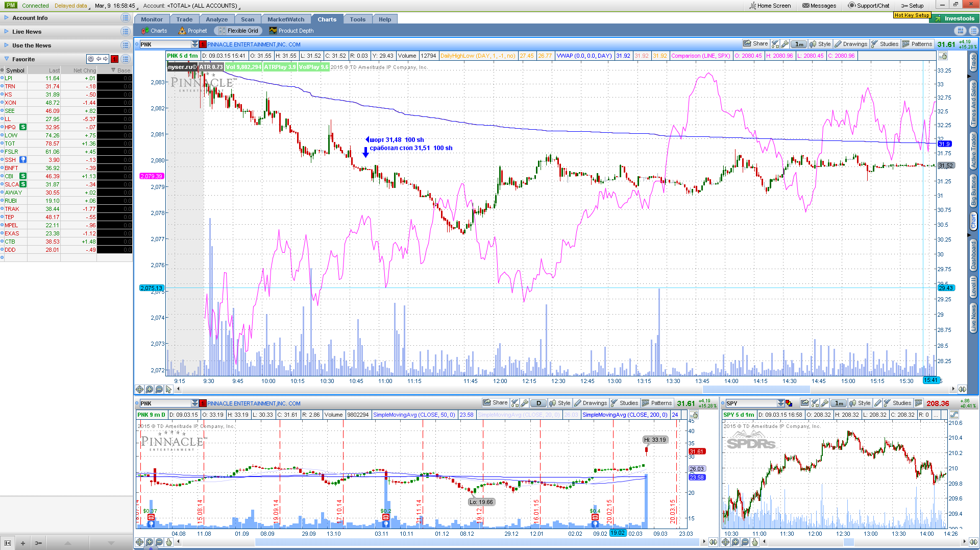Image resolution: width=980 pixels, height=550 pixels.
Task: Switch to the Monitor tab
Action: (152, 19)
